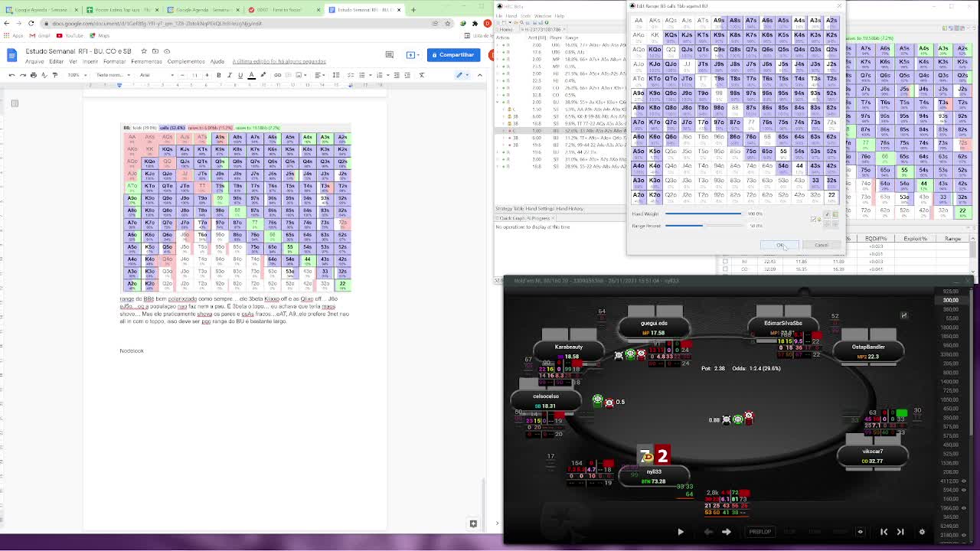
Task: Toggle eye icon next to 594,00 entry
Action: (964, 490)
